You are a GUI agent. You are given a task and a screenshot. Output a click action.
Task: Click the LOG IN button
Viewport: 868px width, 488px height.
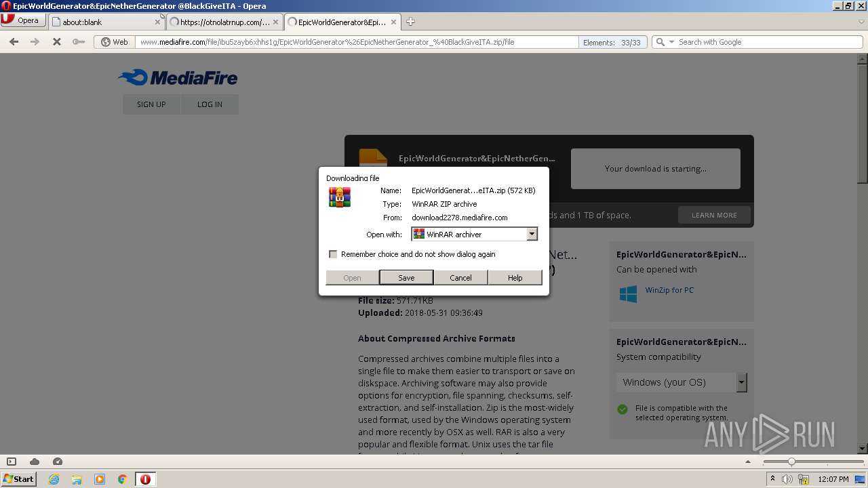[210, 104]
